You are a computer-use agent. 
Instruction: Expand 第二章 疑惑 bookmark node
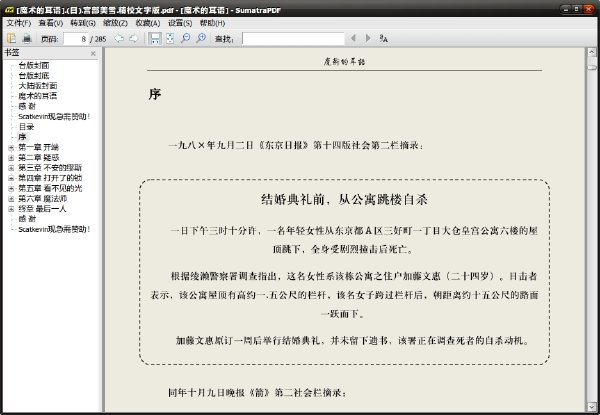coord(11,158)
